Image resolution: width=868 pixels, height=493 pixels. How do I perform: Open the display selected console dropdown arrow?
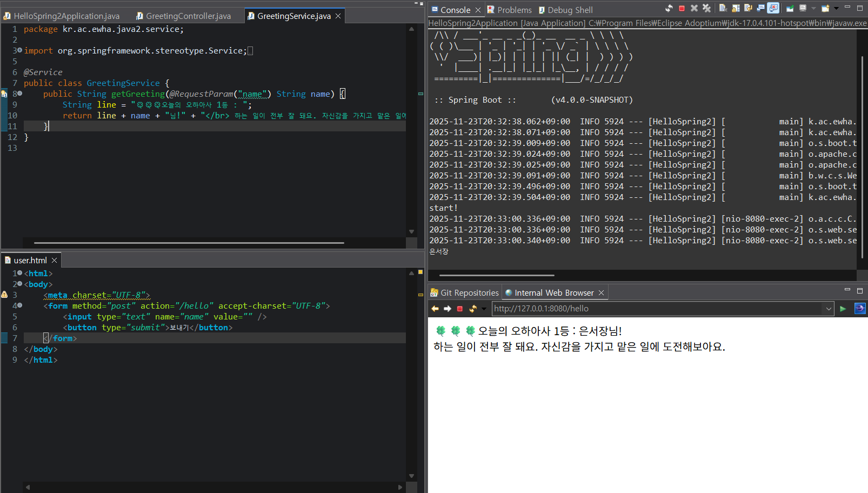click(813, 8)
